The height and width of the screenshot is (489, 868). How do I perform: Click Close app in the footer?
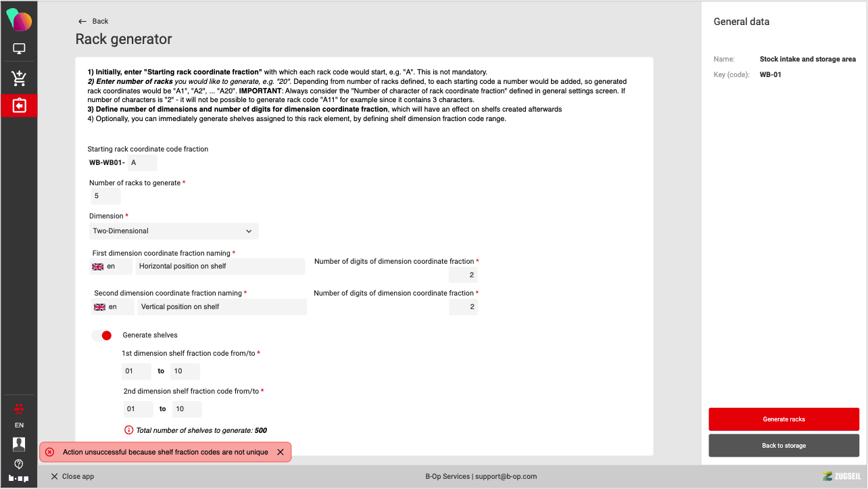tap(72, 476)
